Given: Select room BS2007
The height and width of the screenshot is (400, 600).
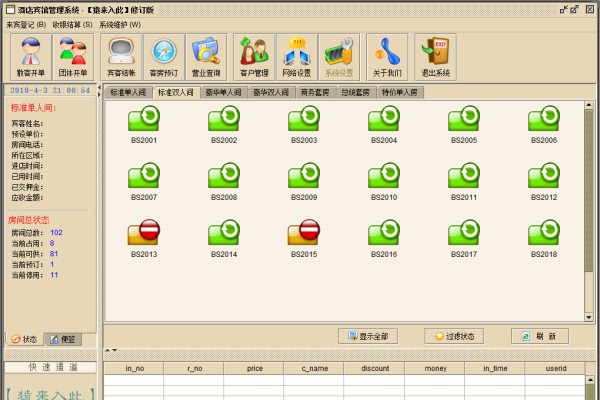Looking at the screenshot, I should click(x=144, y=182).
